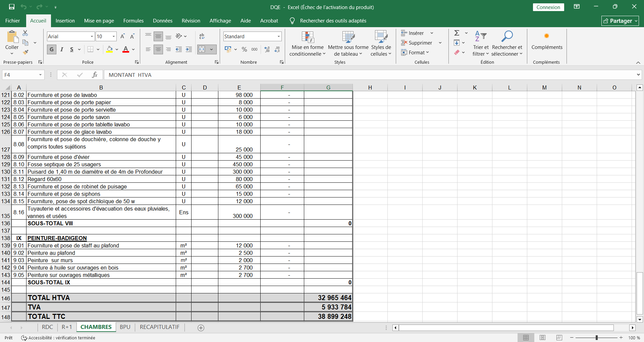Screen dimensions: 644x342
Task: Expand the number format Standard dropdown
Action: (x=278, y=37)
